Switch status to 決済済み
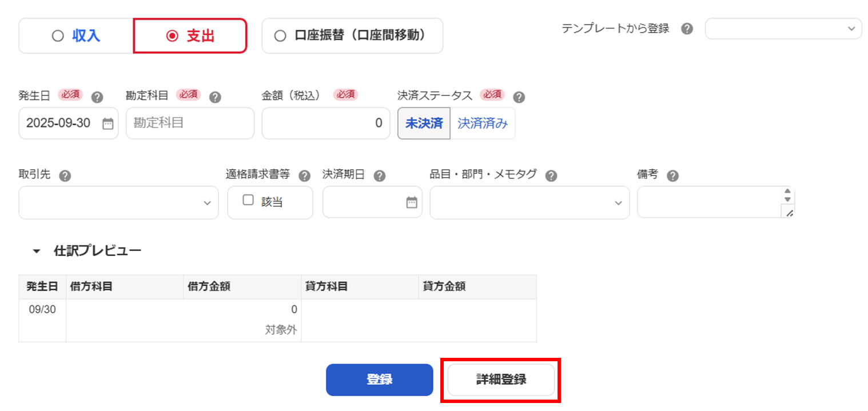The width and height of the screenshot is (868, 411). 483,123
